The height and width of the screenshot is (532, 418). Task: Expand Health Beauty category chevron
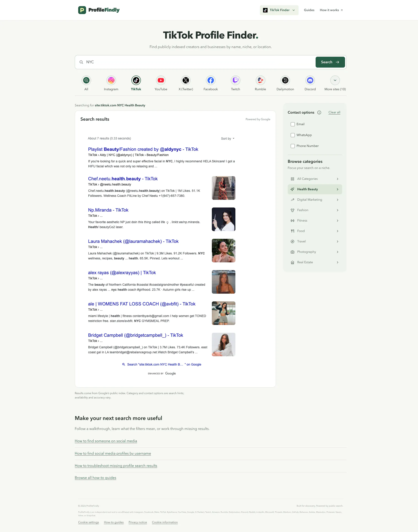pyautogui.click(x=338, y=189)
